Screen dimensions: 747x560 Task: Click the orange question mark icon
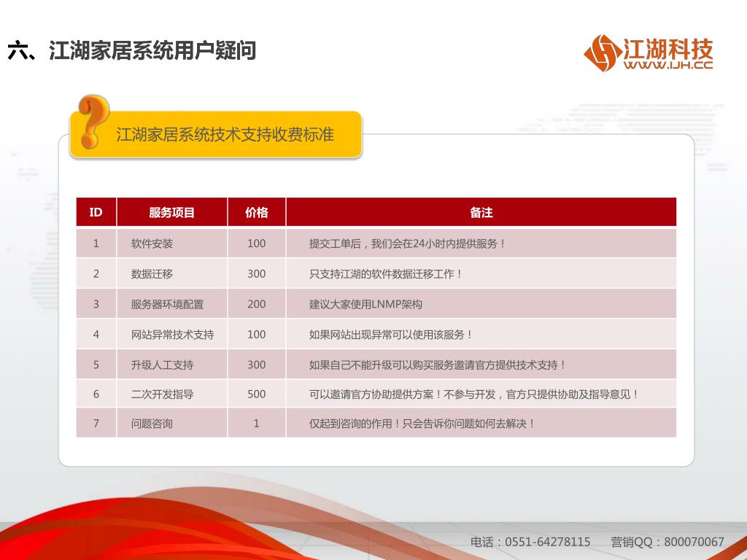coord(94,121)
